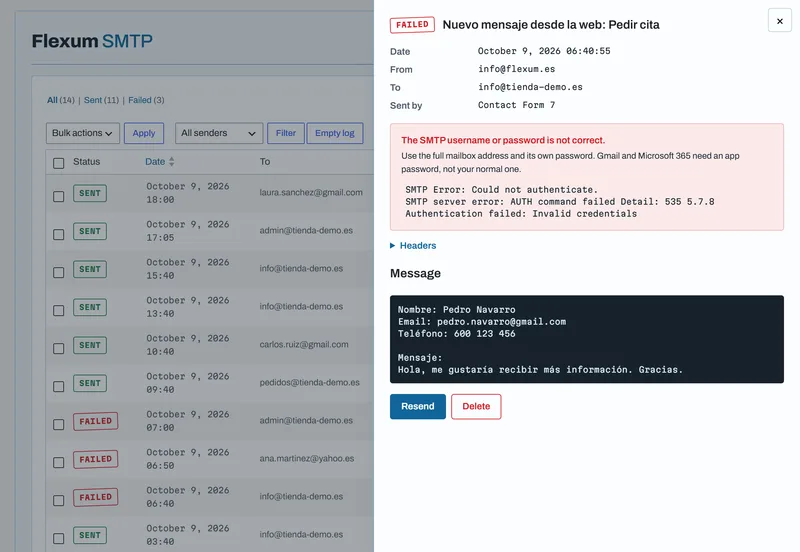Click the message subject 'Pedir cita' title
The image size is (800, 552).
(x=551, y=24)
